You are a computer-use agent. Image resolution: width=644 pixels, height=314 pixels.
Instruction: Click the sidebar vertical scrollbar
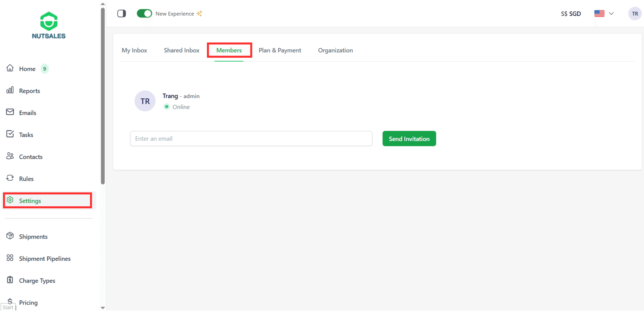pyautogui.click(x=103, y=96)
